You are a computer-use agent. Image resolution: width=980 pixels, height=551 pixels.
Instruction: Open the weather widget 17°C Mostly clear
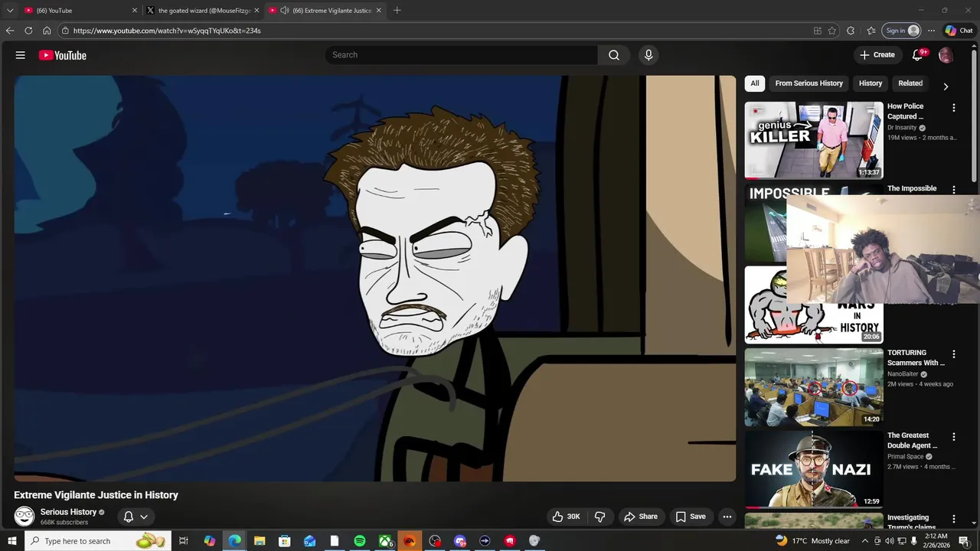tap(812, 541)
